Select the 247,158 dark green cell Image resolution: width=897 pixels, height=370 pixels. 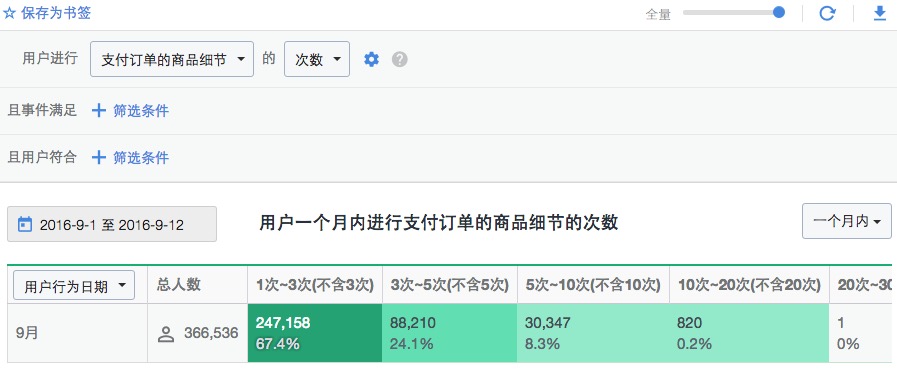(x=315, y=333)
